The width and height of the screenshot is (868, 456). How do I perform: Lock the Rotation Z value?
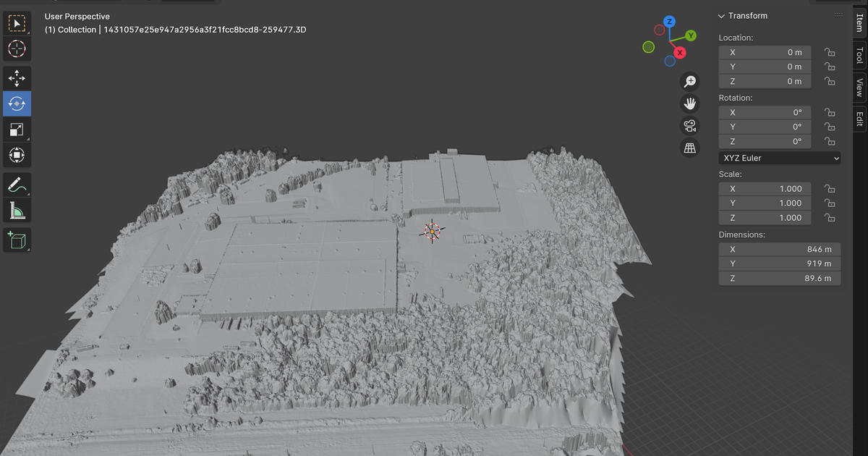[x=830, y=141]
